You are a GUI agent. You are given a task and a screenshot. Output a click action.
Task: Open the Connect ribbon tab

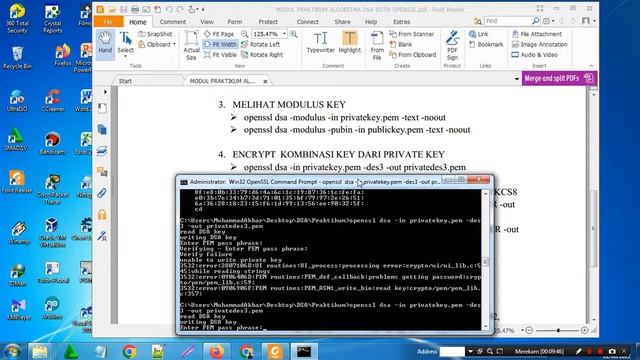pyautogui.click(x=307, y=22)
